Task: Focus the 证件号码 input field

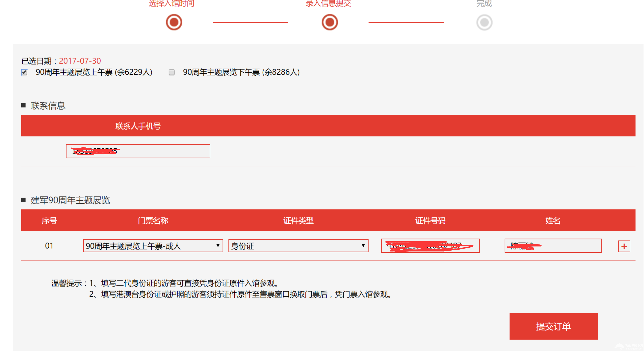Action: 430,246
